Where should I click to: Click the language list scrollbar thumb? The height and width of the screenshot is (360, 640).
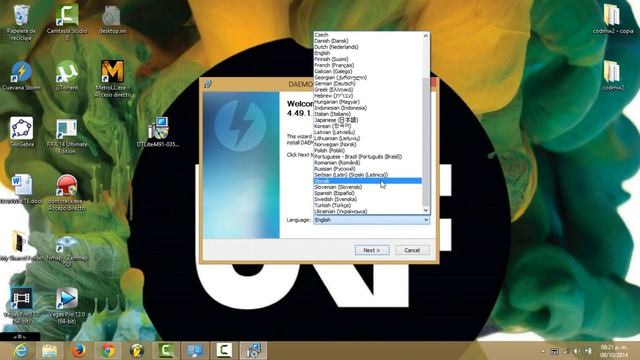click(426, 142)
